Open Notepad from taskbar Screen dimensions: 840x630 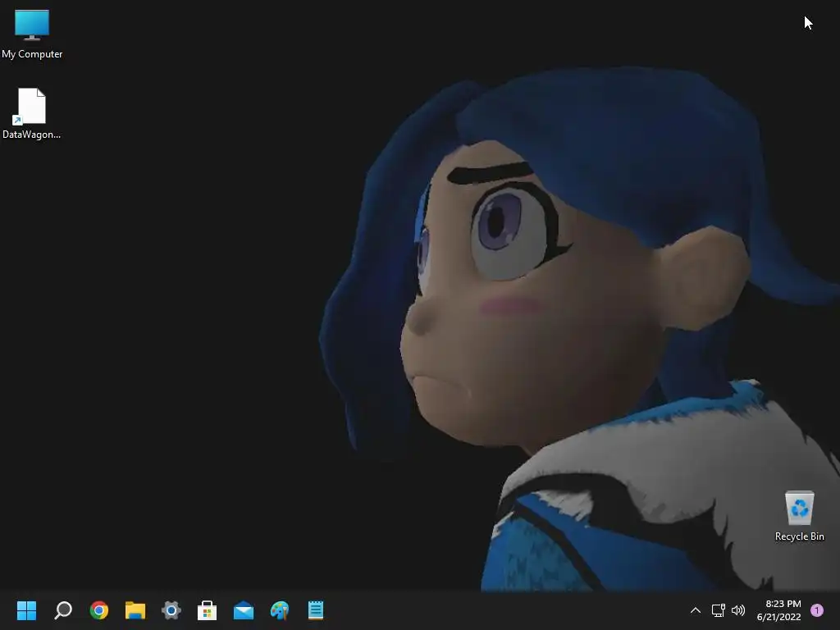(x=316, y=610)
